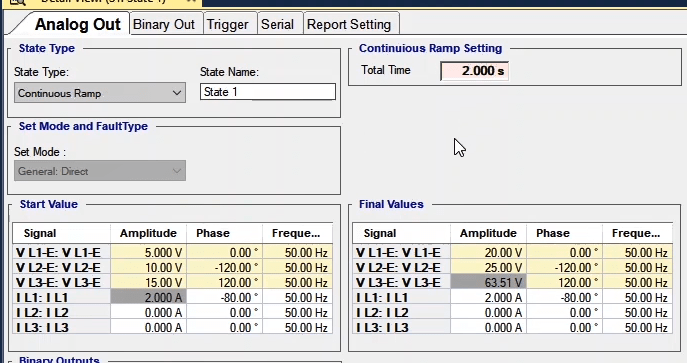Click the Total Time 2.000 s field
This screenshot has width=687, height=363.
click(475, 71)
